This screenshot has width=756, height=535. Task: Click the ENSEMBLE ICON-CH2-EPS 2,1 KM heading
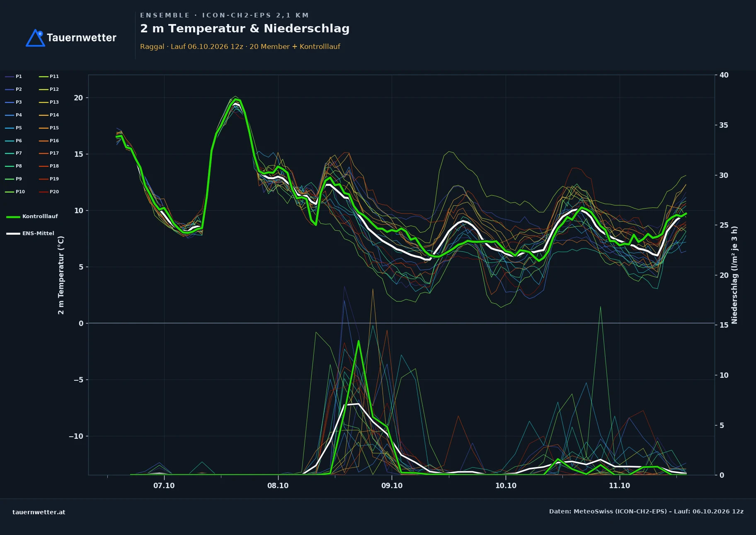pyautogui.click(x=224, y=15)
